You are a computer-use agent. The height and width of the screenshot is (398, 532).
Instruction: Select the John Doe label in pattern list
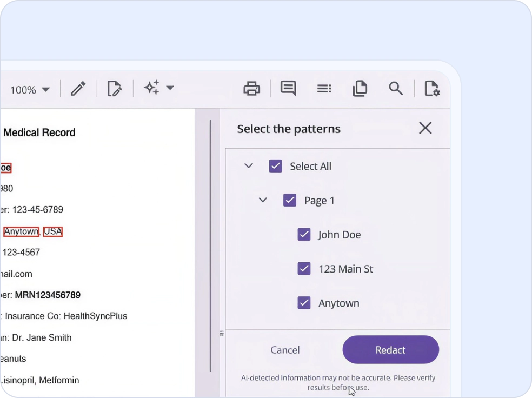tap(340, 235)
